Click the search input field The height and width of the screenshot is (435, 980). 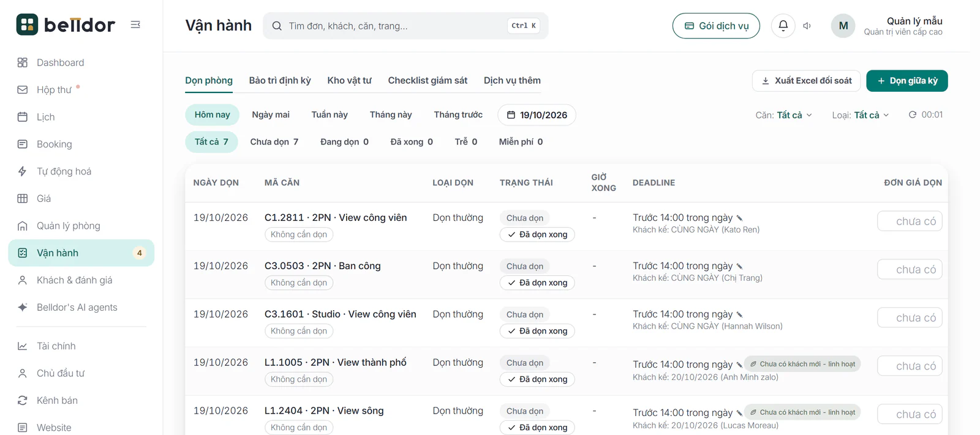coord(405,26)
